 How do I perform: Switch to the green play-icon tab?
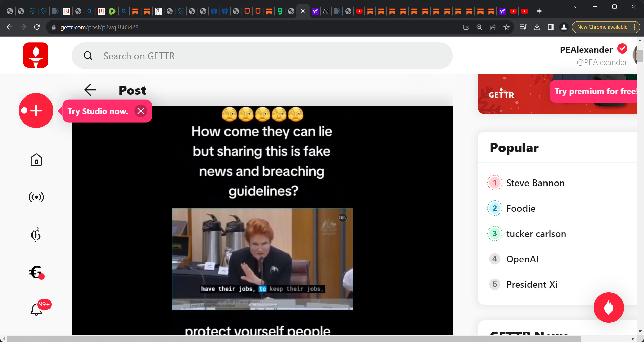pyautogui.click(x=112, y=11)
